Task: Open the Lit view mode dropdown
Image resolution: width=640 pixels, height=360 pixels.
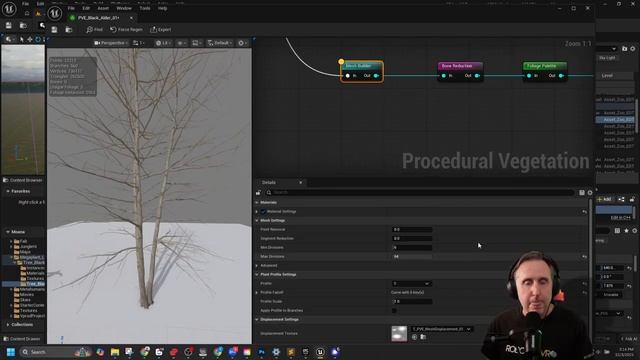Action: [162, 43]
